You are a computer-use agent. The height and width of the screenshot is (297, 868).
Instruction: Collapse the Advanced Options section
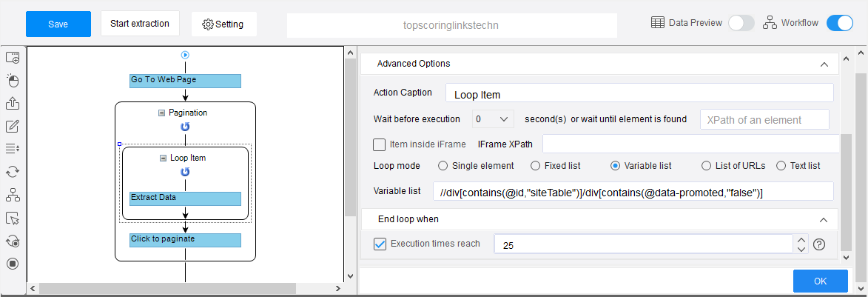pos(824,64)
